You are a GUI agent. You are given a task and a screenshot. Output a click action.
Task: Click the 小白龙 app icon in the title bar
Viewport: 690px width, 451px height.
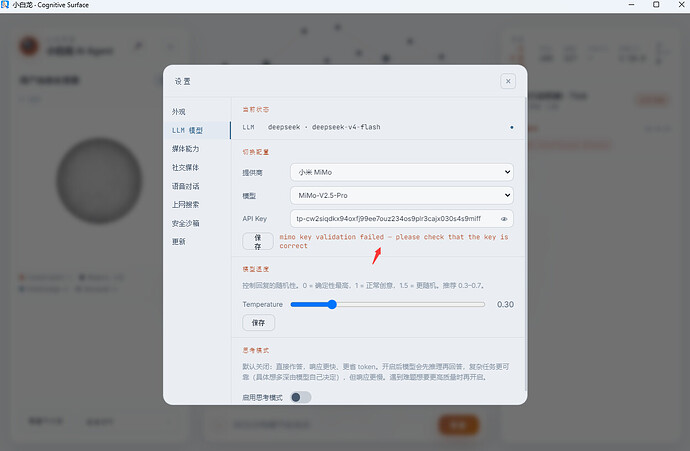click(5, 4)
